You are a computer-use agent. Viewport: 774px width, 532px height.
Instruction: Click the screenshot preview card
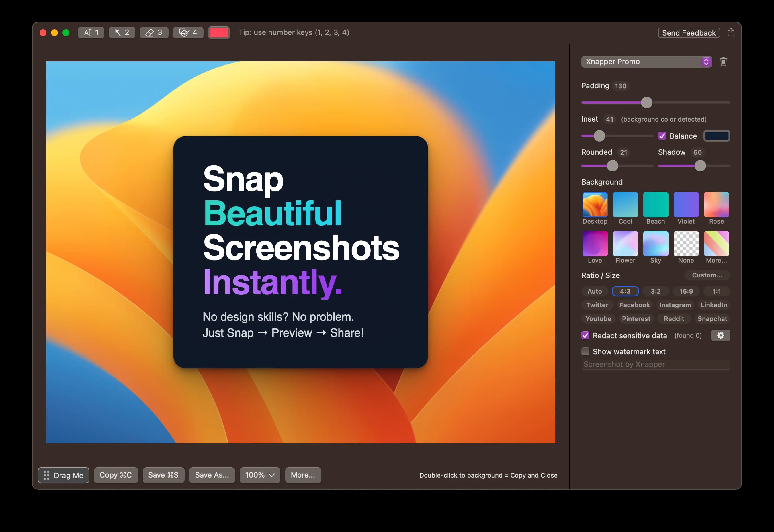(x=300, y=252)
